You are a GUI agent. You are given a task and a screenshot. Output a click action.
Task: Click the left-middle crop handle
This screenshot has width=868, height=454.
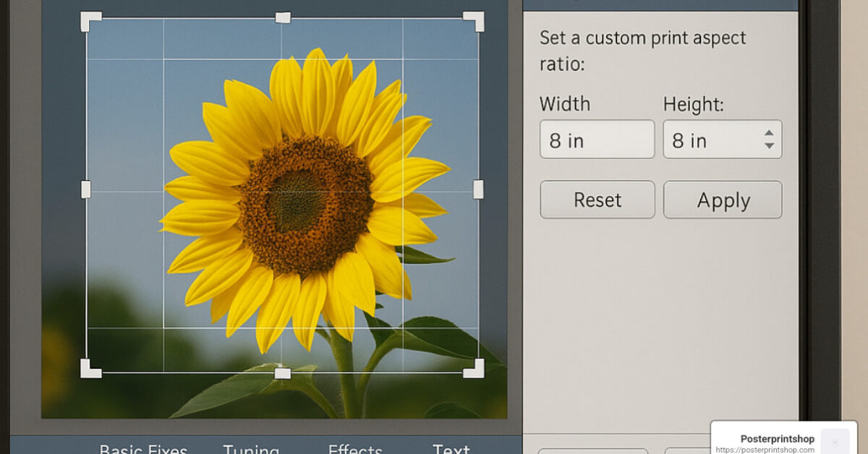point(85,189)
